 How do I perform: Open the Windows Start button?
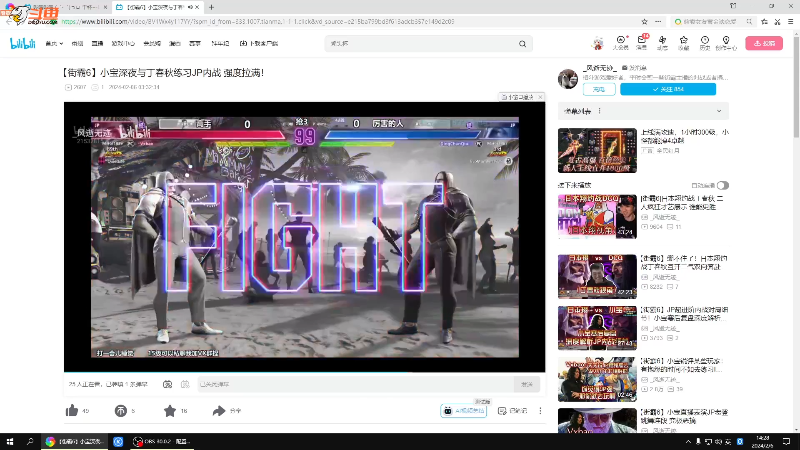tap(10, 441)
